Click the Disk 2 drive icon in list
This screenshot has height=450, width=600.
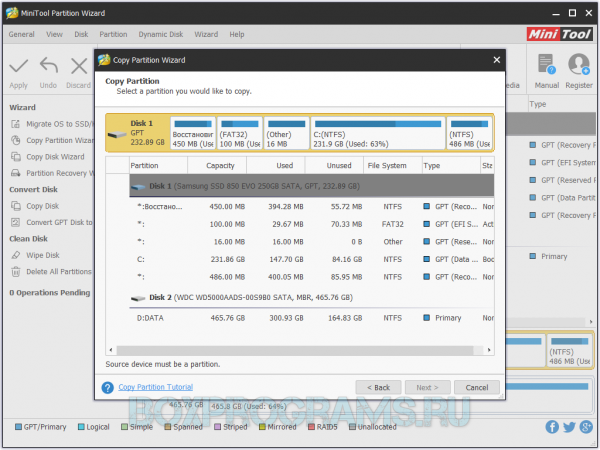pyautogui.click(x=138, y=298)
